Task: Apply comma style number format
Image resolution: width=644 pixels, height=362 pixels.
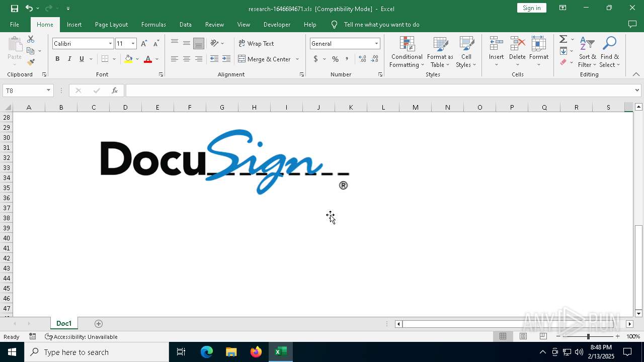Action: pyautogui.click(x=347, y=59)
